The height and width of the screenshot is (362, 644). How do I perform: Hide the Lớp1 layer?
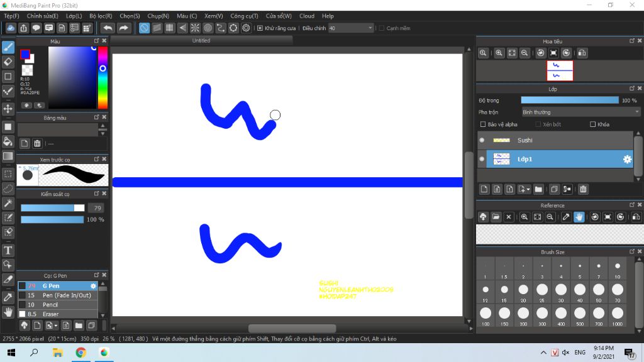click(x=482, y=159)
